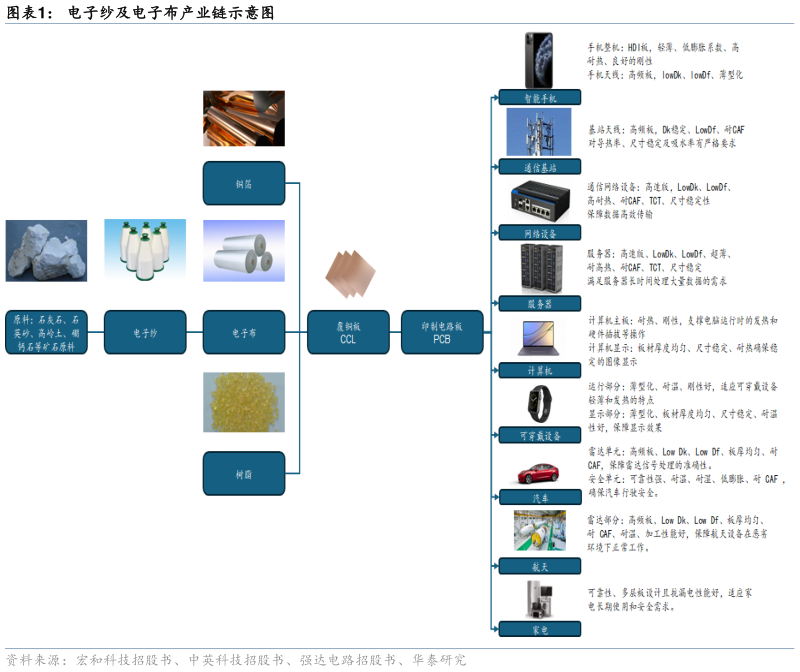Click the laptop computer image
The image size is (800, 672).
(x=539, y=339)
